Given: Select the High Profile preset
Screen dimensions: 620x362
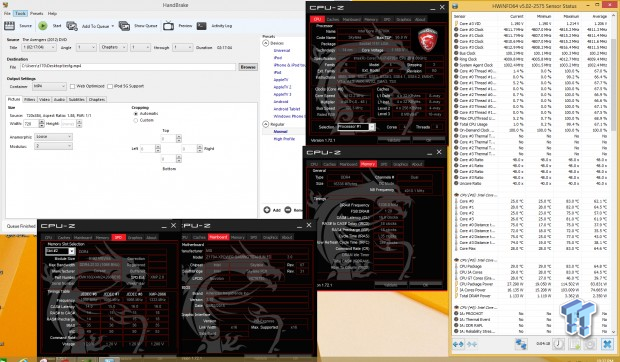Looking at the screenshot, I should point(284,139).
